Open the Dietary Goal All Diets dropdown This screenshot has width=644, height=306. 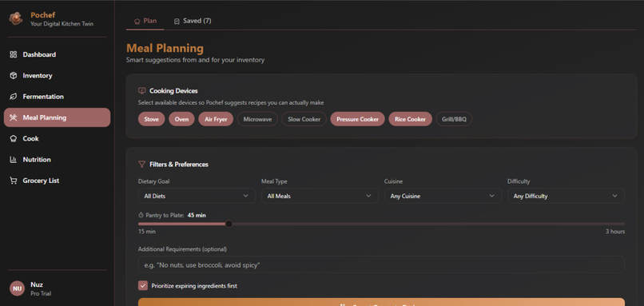[197, 196]
